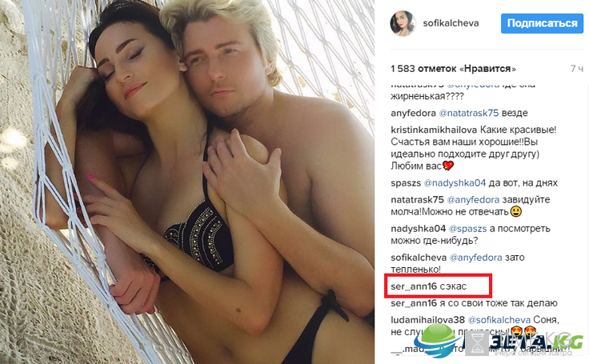This screenshot has height=364, width=589.
Task: Click the @natatrask75 mention in anyfedora comment
Action: 469,113
